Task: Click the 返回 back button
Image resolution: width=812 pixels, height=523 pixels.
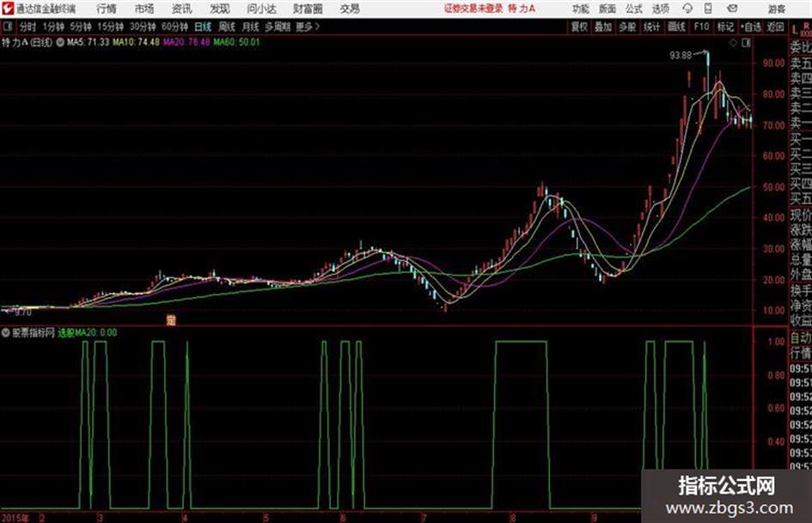Action: point(775,27)
